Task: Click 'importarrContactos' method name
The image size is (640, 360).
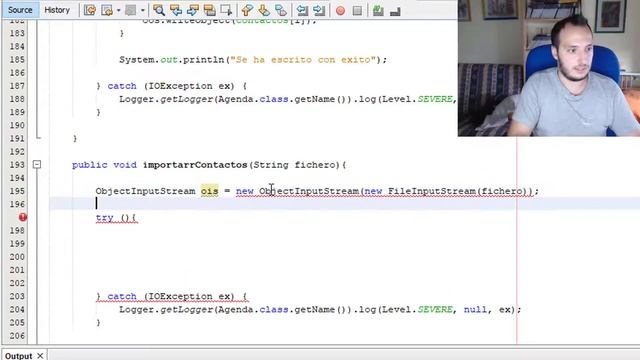Action: click(195, 165)
